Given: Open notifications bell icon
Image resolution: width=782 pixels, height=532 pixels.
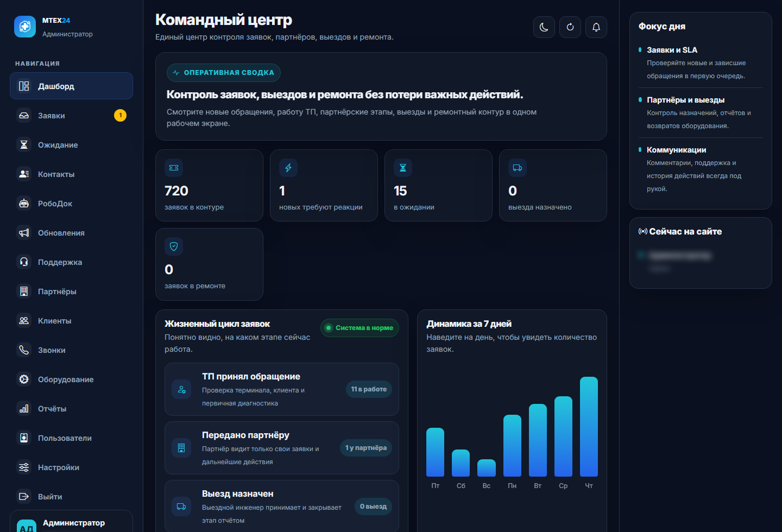Looking at the screenshot, I should point(596,27).
